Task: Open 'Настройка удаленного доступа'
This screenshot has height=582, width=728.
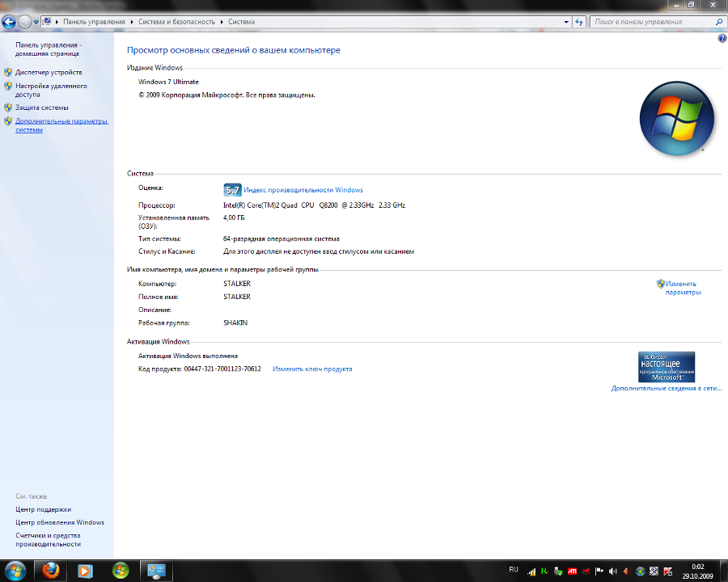Action: [51, 90]
